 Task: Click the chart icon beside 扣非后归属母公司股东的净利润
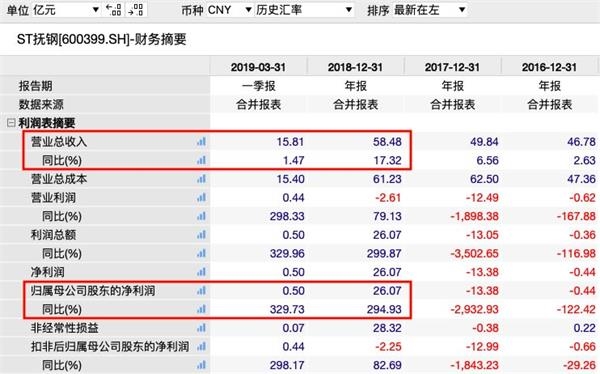[x=201, y=346]
